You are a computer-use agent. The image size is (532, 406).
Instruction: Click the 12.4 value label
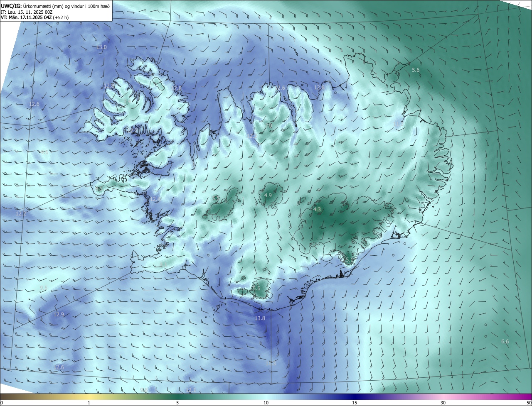155,199
